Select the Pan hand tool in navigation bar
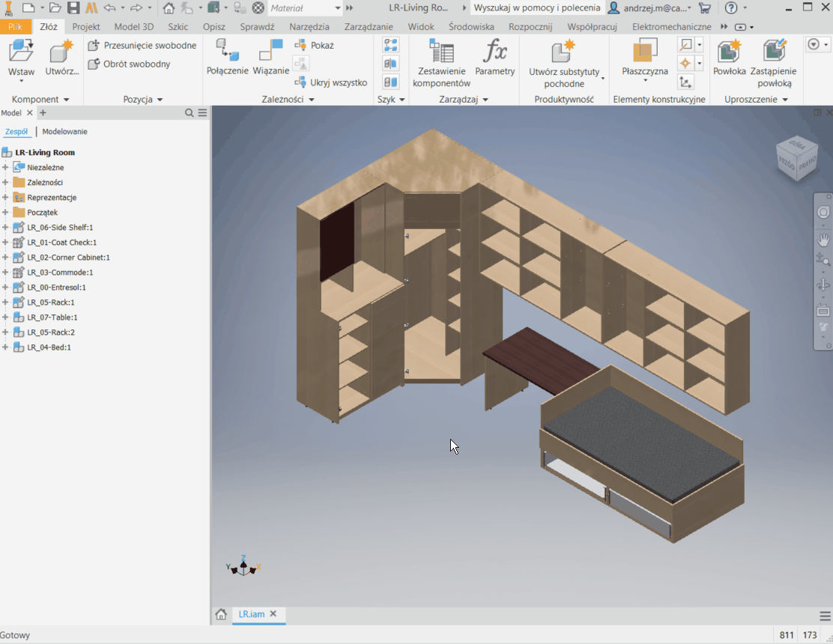833x644 pixels. 823,240
